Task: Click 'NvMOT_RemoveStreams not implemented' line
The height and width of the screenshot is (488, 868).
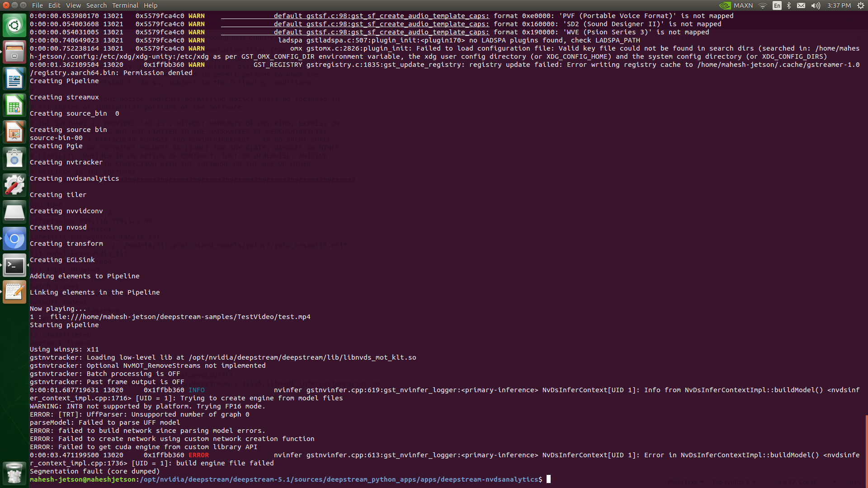Action: pyautogui.click(x=148, y=366)
